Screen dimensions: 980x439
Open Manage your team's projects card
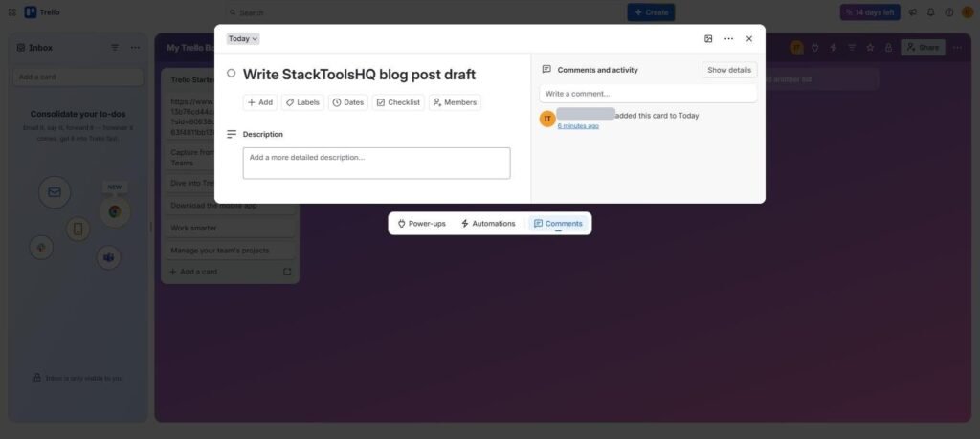230,251
